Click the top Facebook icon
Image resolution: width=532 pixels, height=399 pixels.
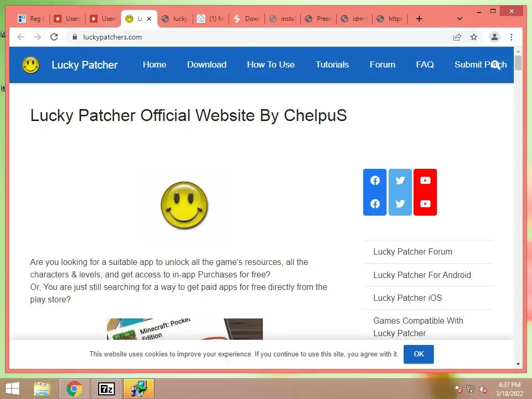tap(375, 180)
